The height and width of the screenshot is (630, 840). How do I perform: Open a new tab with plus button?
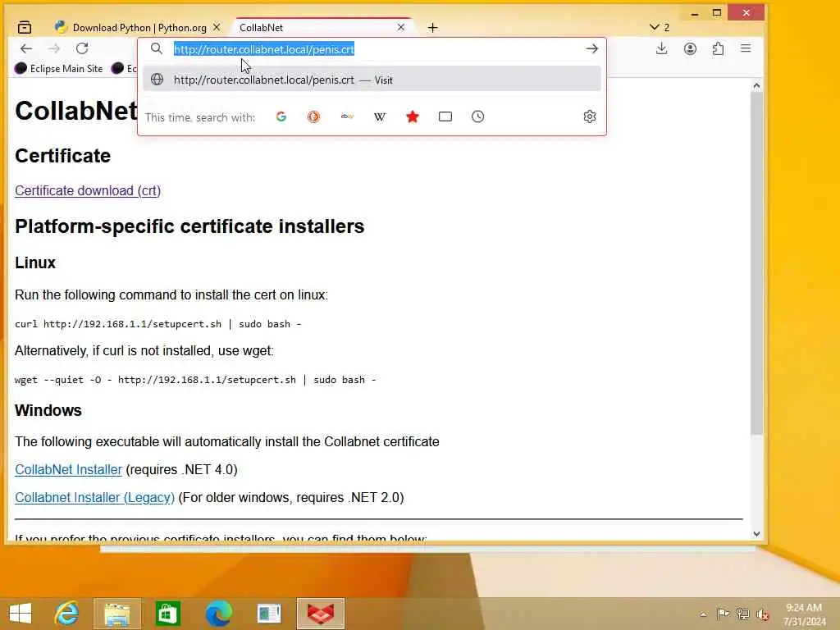click(433, 27)
